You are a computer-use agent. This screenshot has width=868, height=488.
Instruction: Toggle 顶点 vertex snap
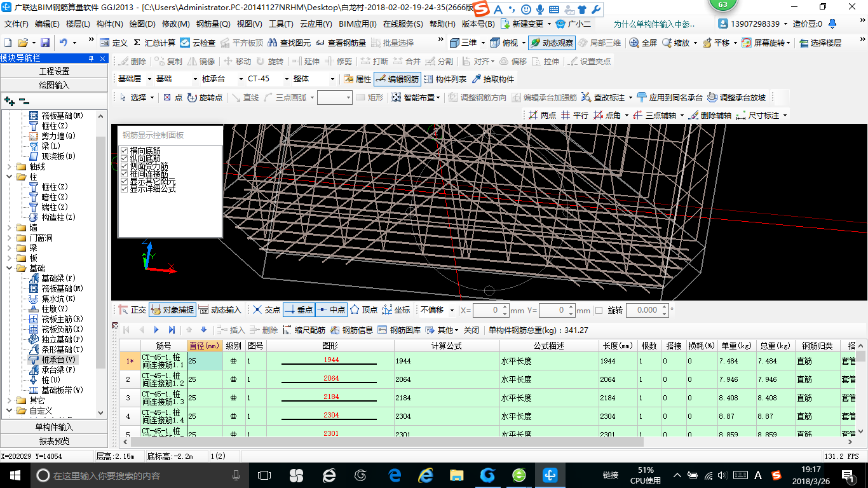[x=363, y=309]
